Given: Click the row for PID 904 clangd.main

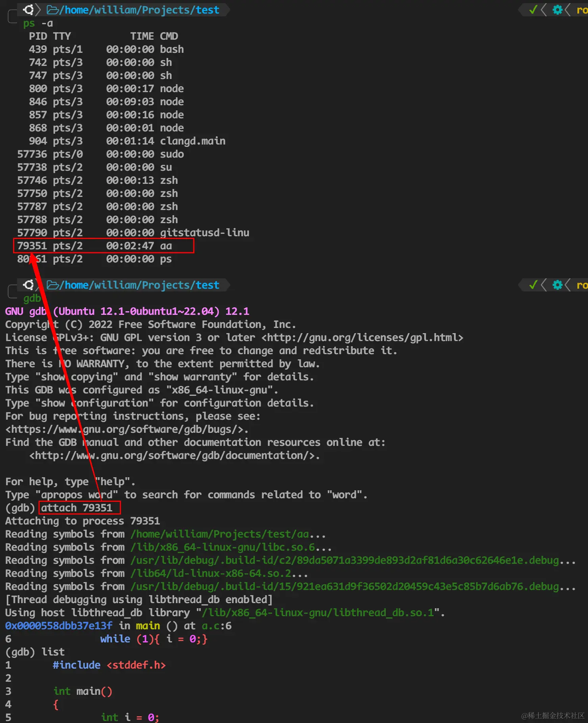Looking at the screenshot, I should pos(127,141).
